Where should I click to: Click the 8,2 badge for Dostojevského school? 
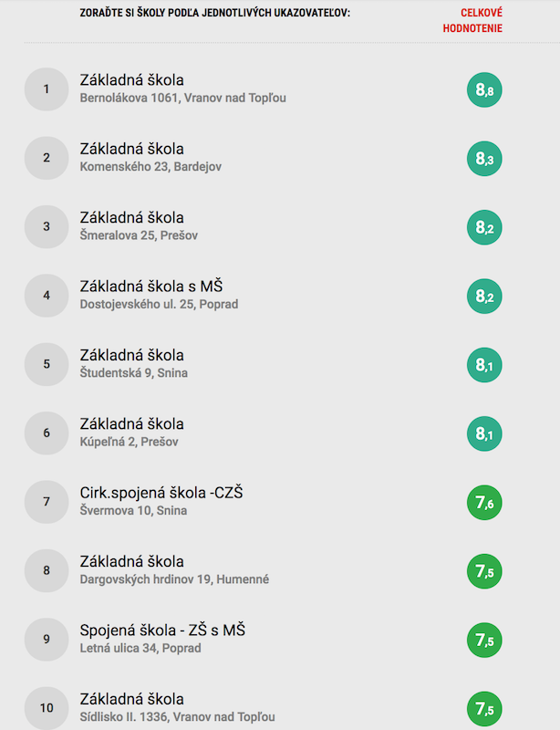[484, 296]
